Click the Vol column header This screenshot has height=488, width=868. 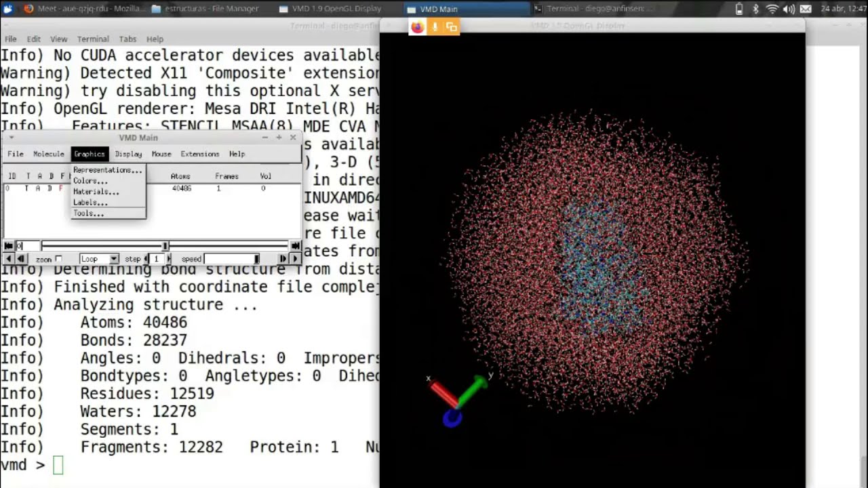click(x=265, y=176)
